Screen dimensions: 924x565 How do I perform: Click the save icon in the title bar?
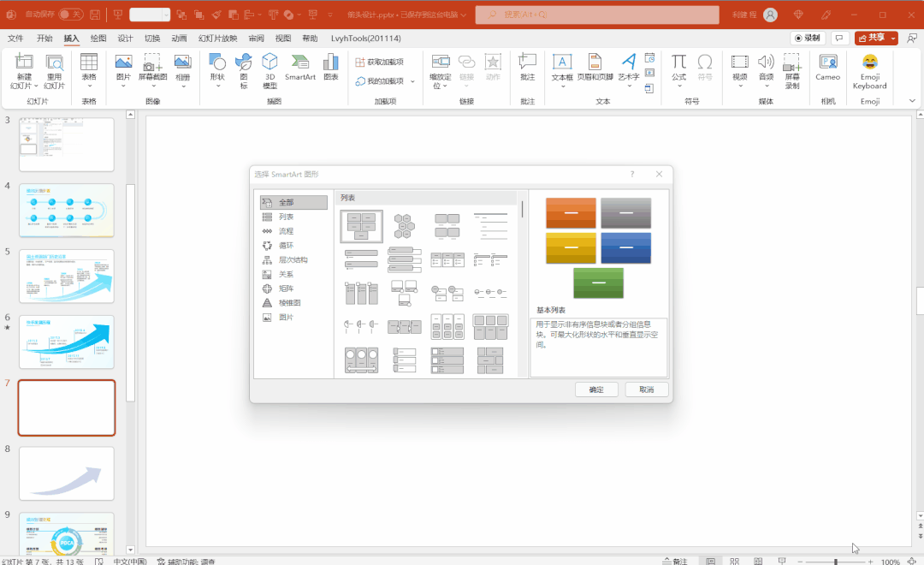(95, 15)
